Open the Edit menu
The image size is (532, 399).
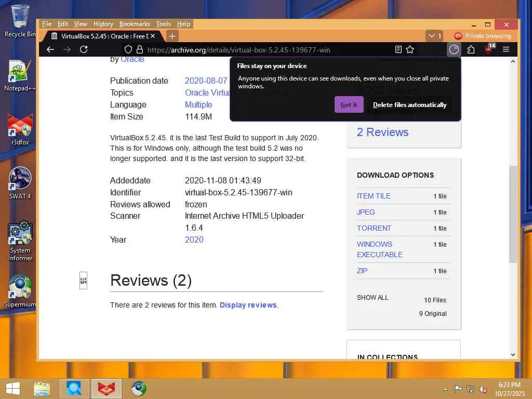63,24
